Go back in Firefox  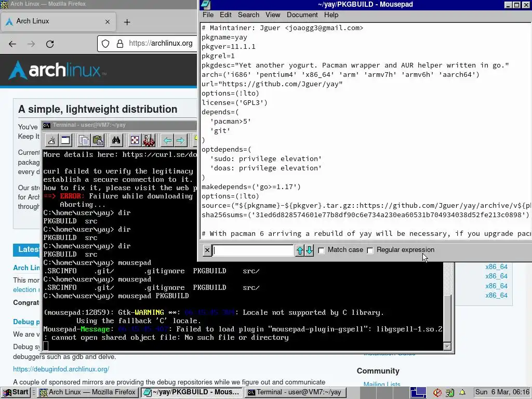click(12, 44)
